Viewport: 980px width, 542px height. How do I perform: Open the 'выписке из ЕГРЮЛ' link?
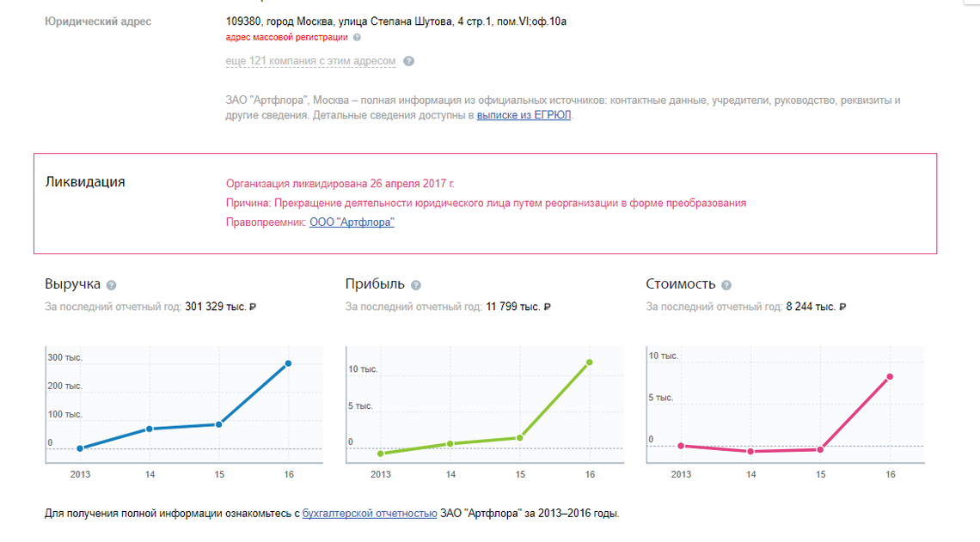(x=524, y=115)
